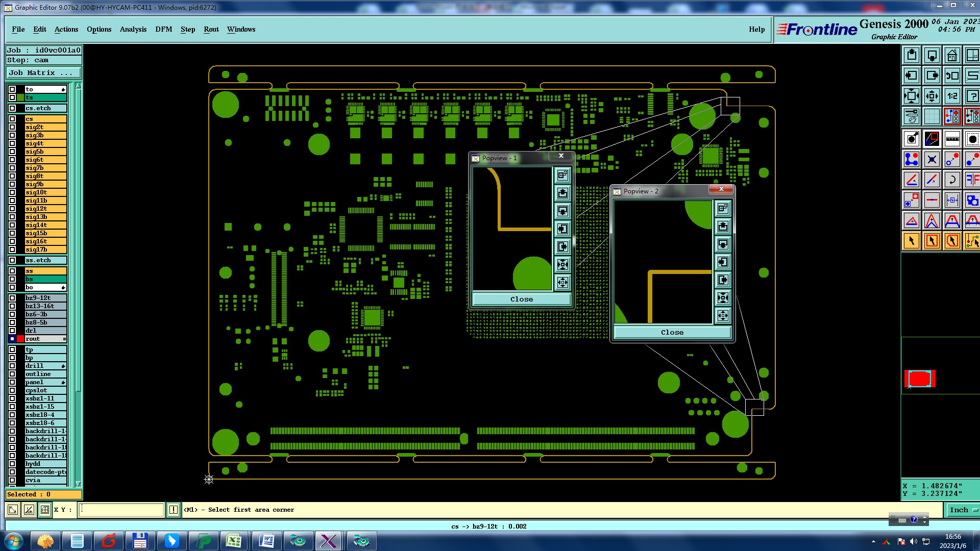Open the Analysis menu
Image resolution: width=980 pixels, height=551 pixels.
pos(133,29)
